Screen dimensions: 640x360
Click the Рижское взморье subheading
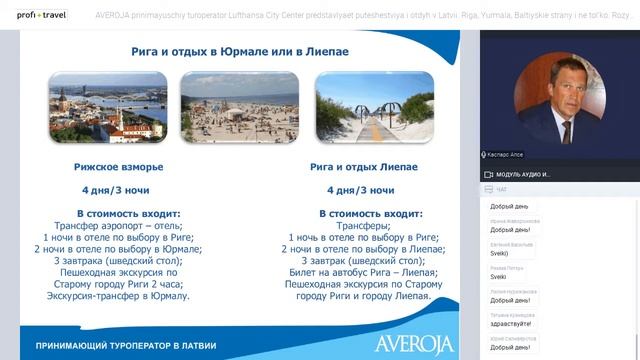pyautogui.click(x=118, y=167)
